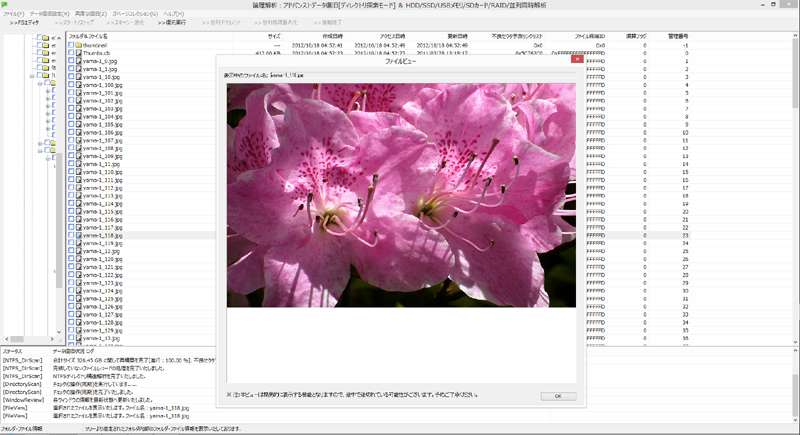
Task: Tick the checkbox for yama-1_112.jpg
Action: coord(71,188)
